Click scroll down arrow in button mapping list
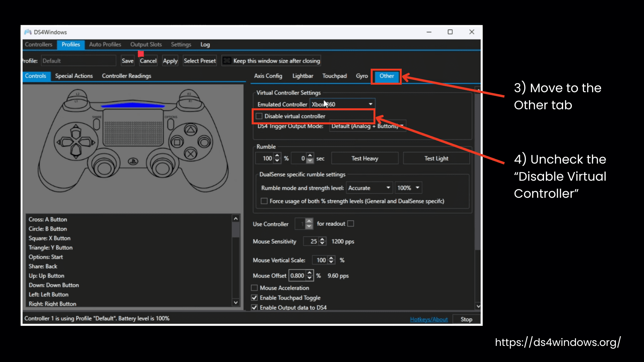The width and height of the screenshot is (644, 362). (x=236, y=302)
